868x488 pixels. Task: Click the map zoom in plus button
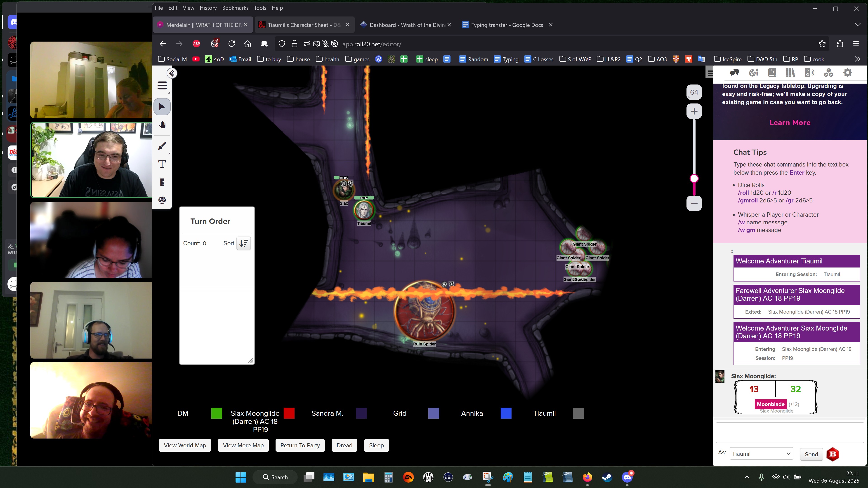pyautogui.click(x=694, y=111)
